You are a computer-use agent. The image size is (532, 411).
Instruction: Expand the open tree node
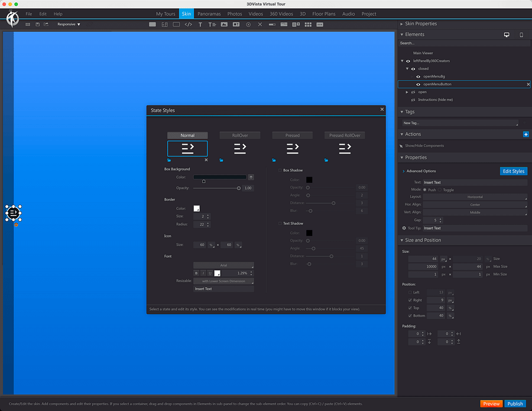407,92
